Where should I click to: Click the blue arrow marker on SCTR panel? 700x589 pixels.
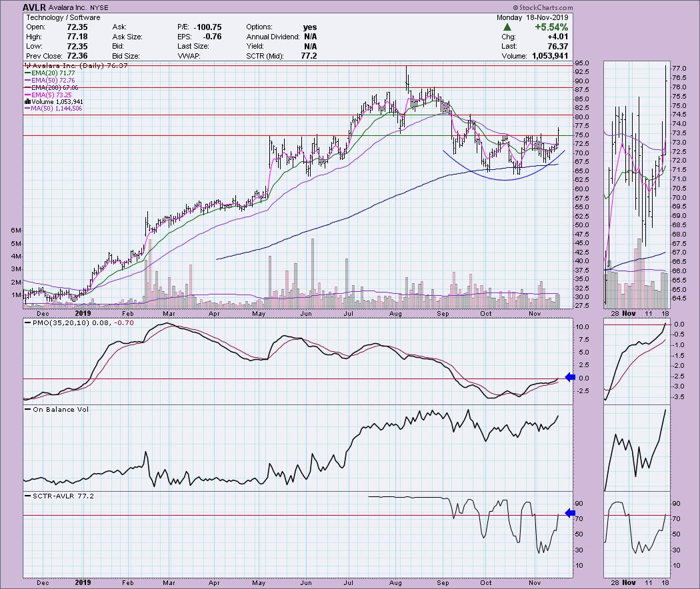(x=570, y=513)
